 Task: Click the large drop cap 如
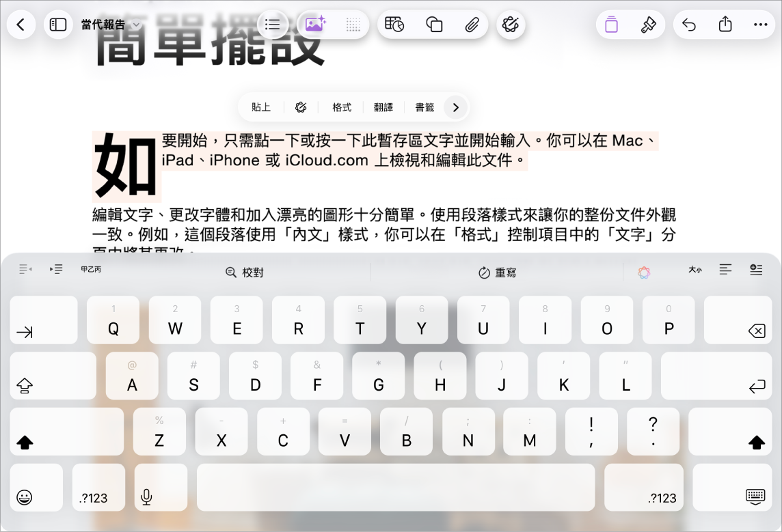126,166
